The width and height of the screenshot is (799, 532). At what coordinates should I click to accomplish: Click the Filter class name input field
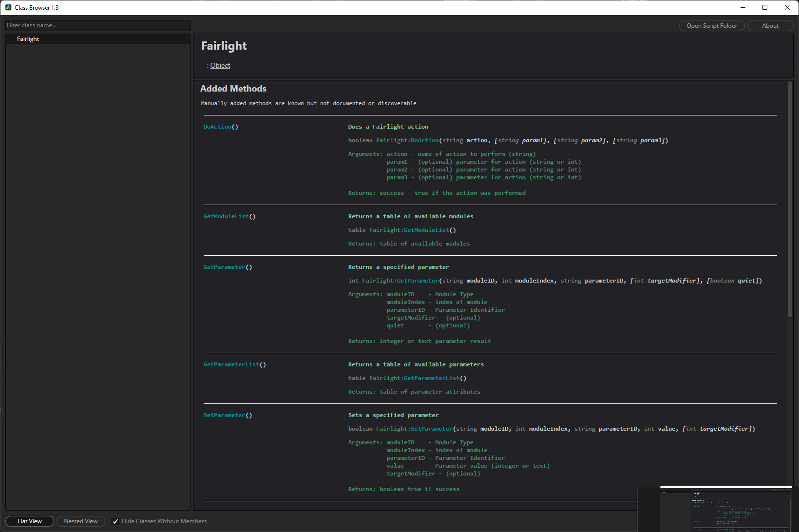click(97, 25)
